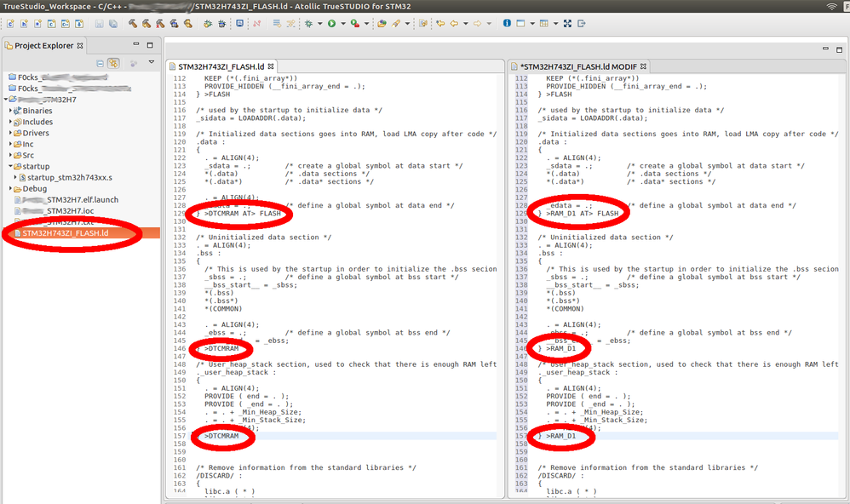Toggle Link with Editor in Project Explorer
850x504 pixels.
[x=113, y=63]
